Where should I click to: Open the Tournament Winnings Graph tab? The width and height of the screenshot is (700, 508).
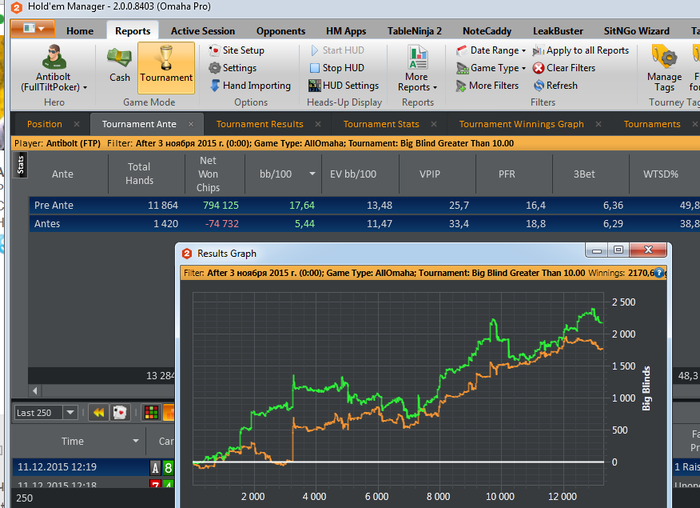coord(521,124)
